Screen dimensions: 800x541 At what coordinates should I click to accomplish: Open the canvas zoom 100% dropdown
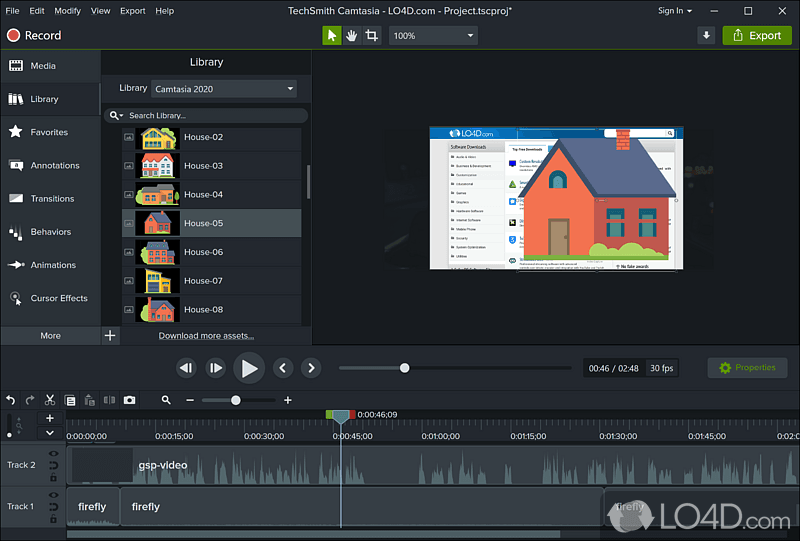click(x=433, y=36)
